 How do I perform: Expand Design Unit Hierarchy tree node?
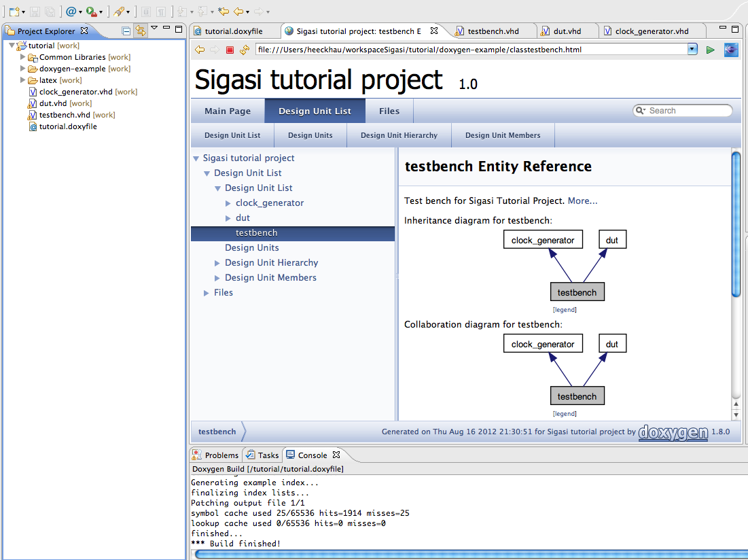pos(217,263)
